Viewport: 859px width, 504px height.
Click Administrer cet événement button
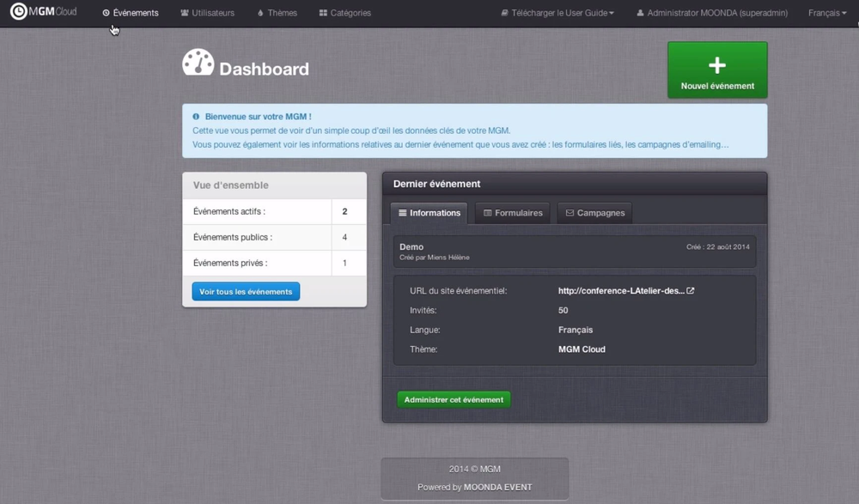454,400
